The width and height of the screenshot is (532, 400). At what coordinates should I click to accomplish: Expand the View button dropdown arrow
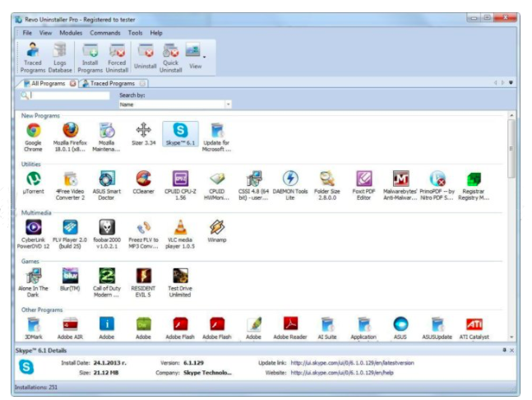[205, 57]
